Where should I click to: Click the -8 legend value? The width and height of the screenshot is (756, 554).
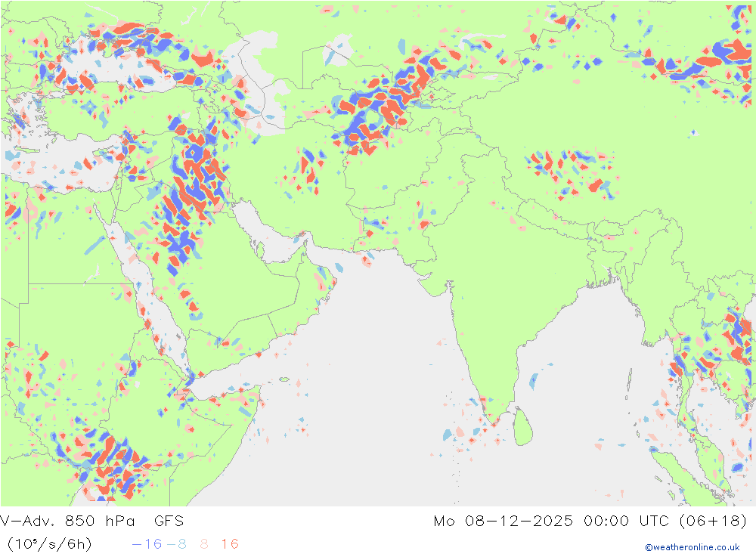176,544
